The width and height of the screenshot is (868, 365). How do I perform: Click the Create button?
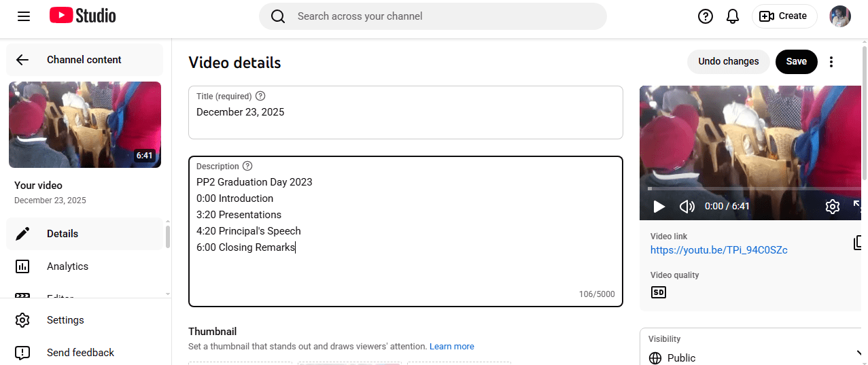tap(784, 16)
